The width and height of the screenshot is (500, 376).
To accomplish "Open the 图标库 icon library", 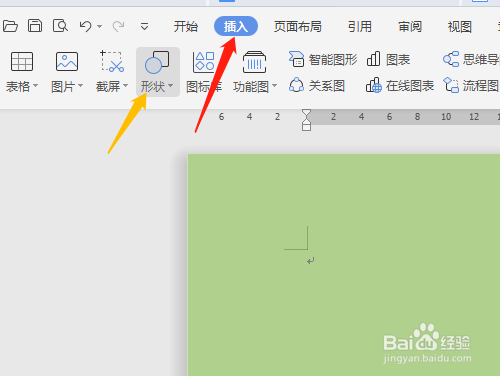I will [204, 72].
